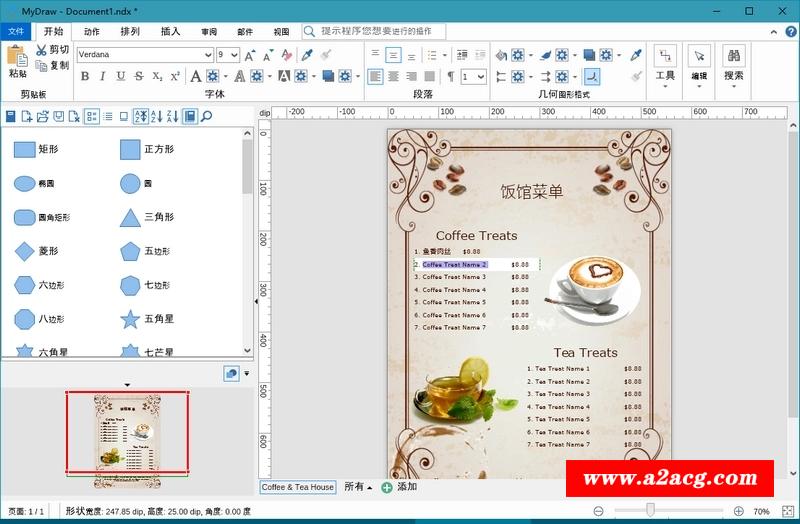Screen dimensions: 800x524
Task: Click the zoom slider handle in status bar
Action: [x=652, y=512]
